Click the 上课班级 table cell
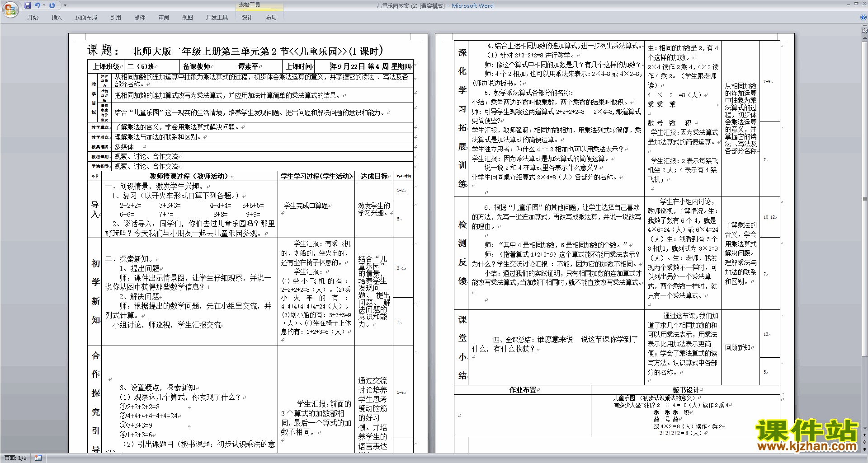The height and width of the screenshot is (463, 868). (x=106, y=66)
